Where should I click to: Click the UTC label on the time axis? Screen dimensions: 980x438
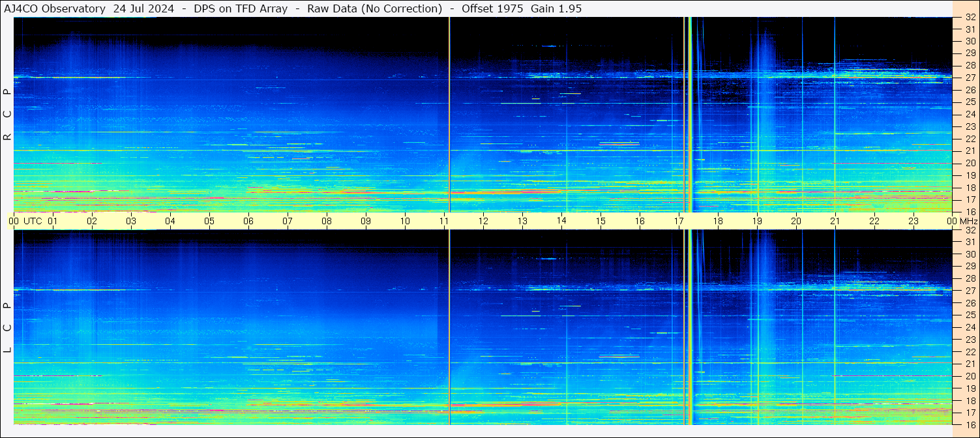click(x=33, y=221)
